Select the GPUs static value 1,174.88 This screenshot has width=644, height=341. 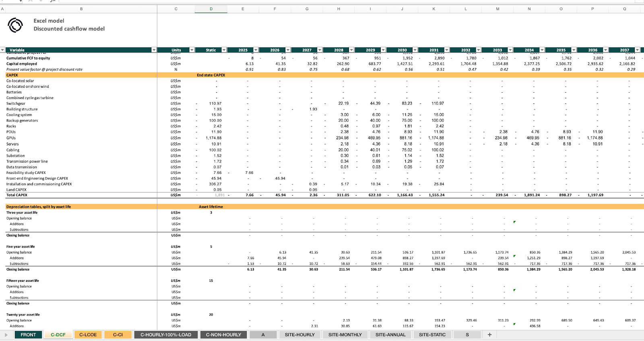[214, 138]
